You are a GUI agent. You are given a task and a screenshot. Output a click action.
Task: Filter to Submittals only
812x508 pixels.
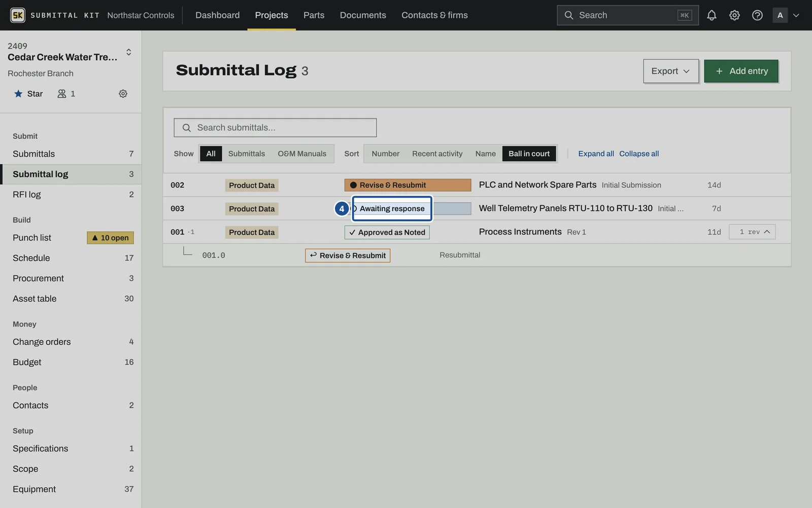click(247, 153)
